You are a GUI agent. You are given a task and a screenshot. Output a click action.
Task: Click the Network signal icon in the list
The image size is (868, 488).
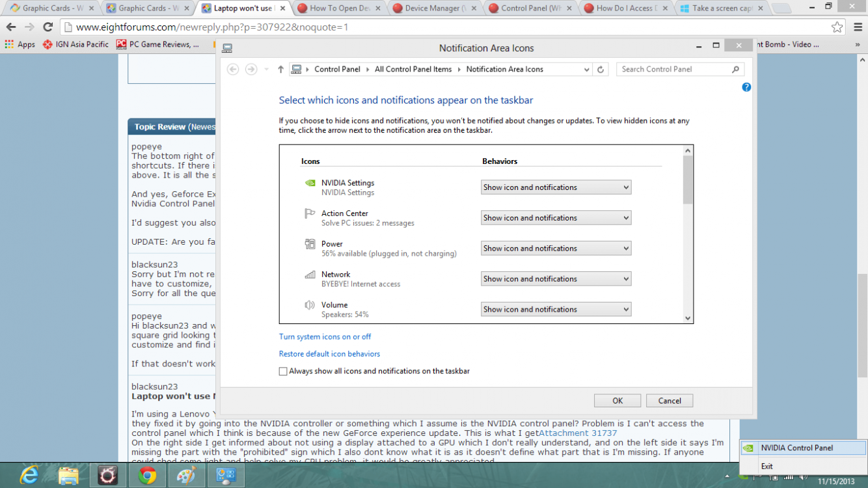pyautogui.click(x=310, y=275)
